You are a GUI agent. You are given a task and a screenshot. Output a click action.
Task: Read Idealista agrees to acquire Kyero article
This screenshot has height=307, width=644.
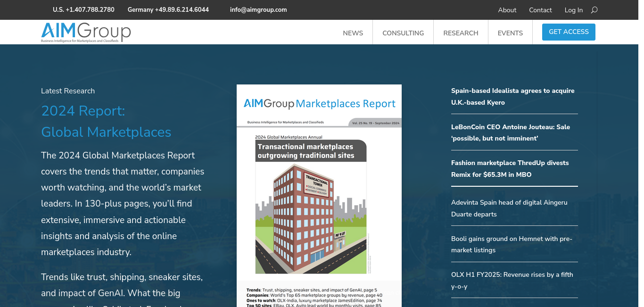[513, 97]
